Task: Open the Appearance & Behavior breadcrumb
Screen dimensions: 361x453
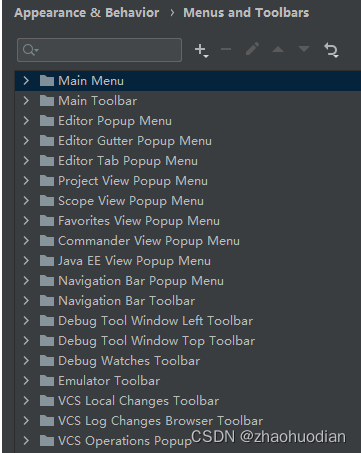Action: click(87, 13)
